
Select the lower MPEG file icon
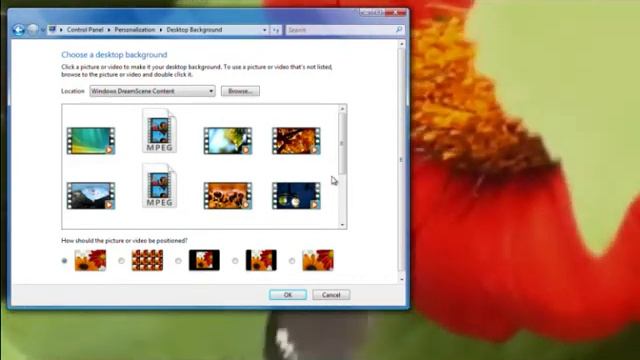point(160,186)
